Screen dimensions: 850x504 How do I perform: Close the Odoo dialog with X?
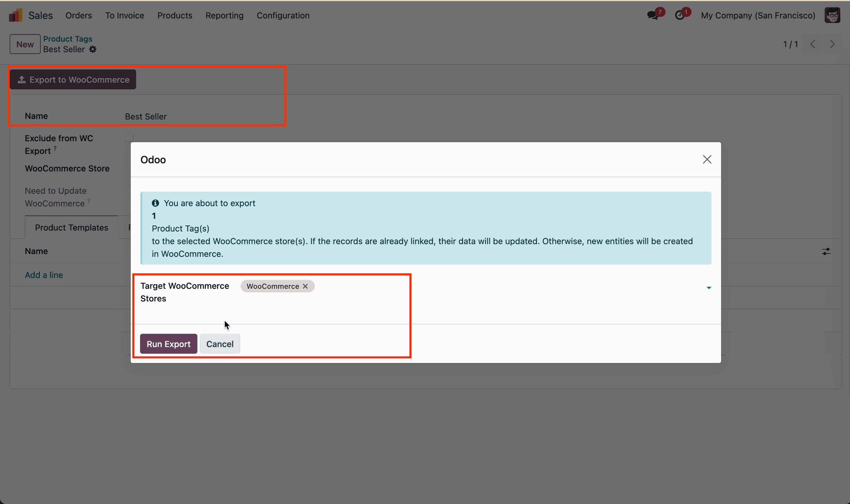point(707,159)
